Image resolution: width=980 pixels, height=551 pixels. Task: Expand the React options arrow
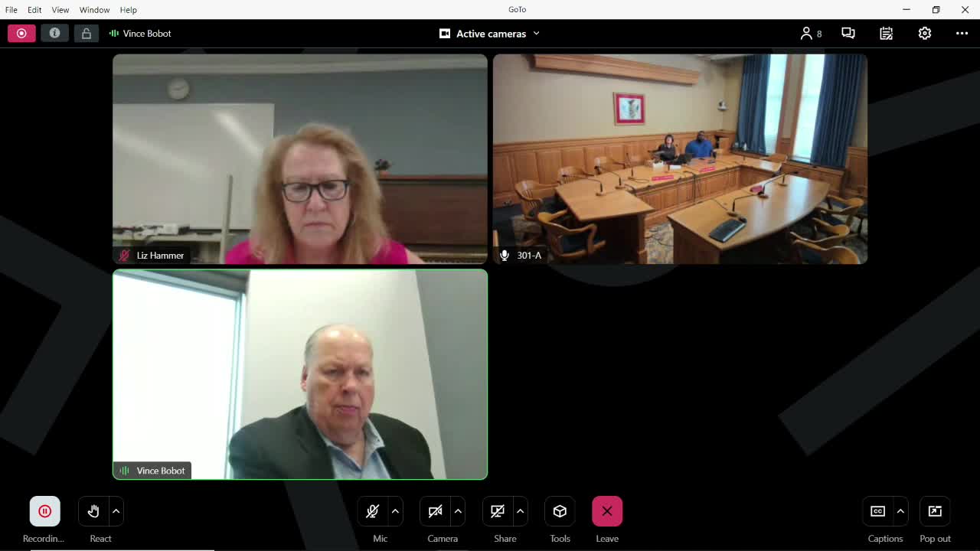[x=116, y=511]
